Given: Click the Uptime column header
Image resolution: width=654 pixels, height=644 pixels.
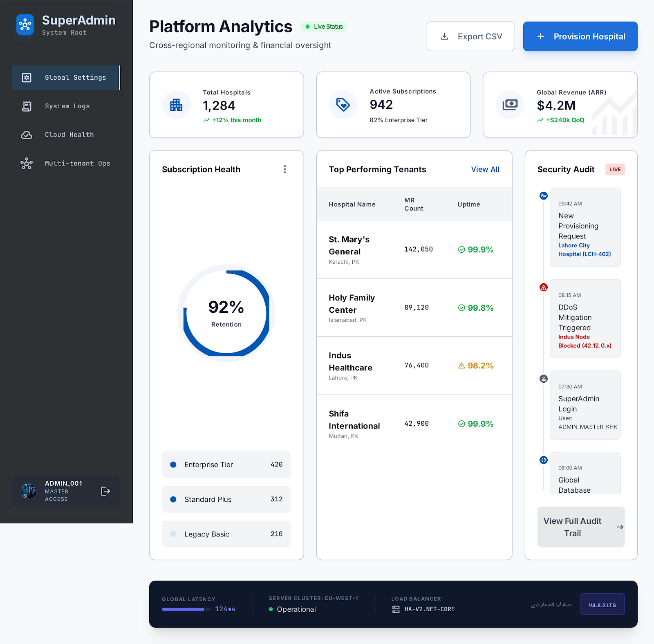Looking at the screenshot, I should pos(468,204).
